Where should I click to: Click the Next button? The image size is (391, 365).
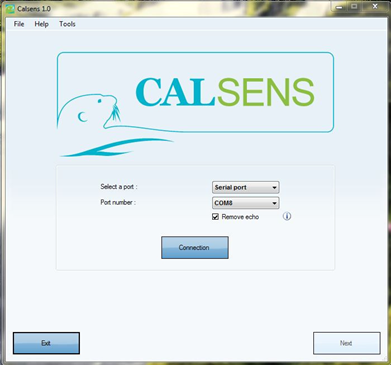point(347,343)
